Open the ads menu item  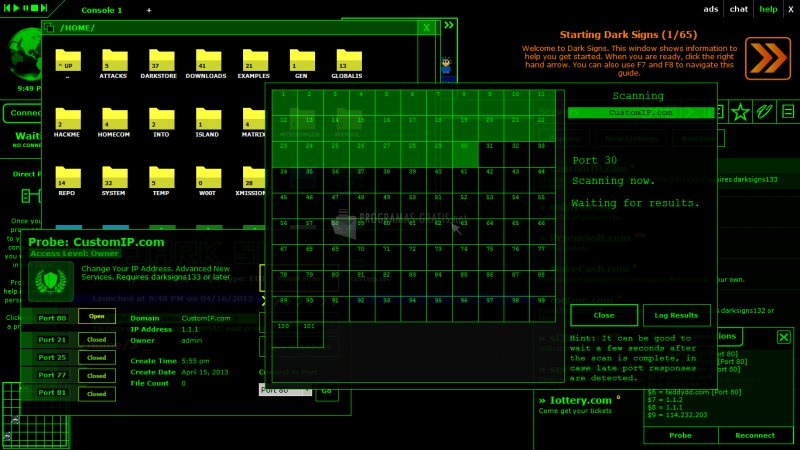click(711, 9)
